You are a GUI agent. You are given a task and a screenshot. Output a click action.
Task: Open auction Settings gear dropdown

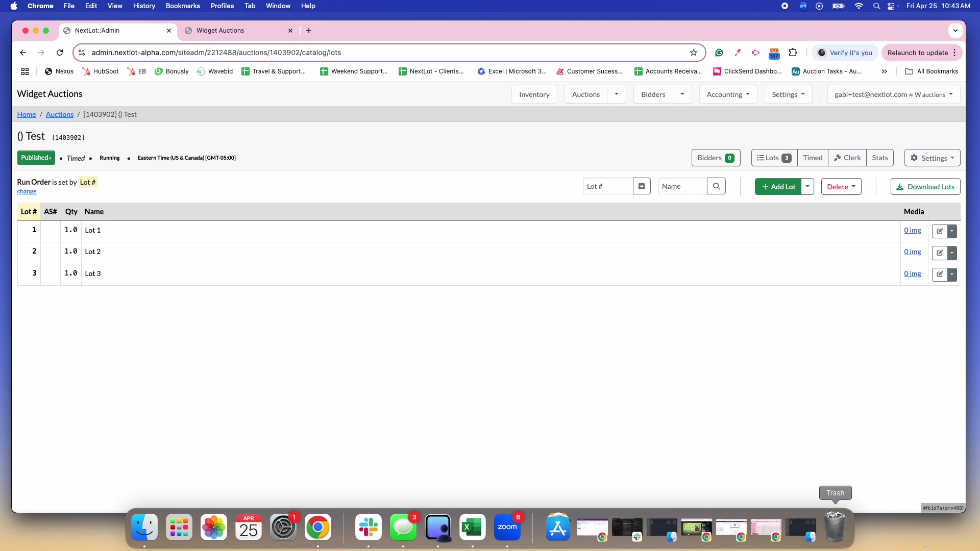[932, 158]
